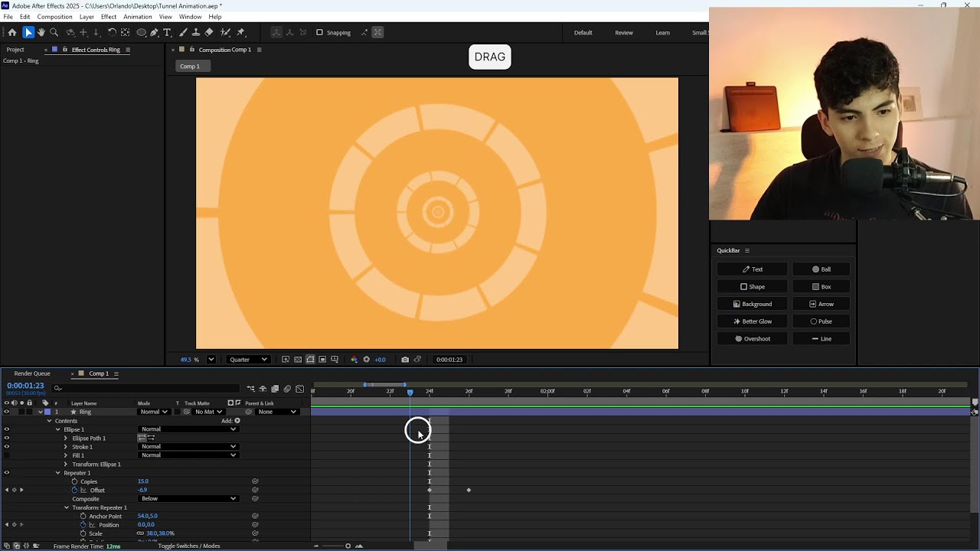Toggle visibility of Stroke 1
Viewport: 980px width, 551px height.
point(7,447)
